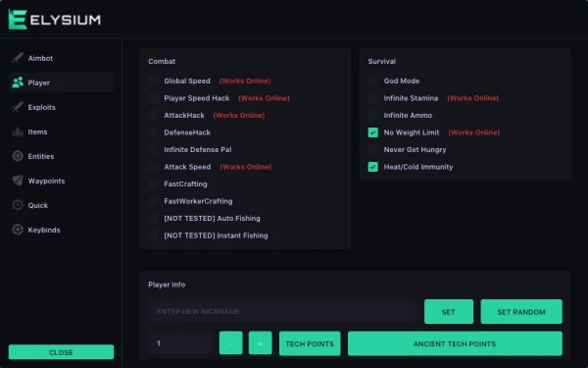Image resolution: width=588 pixels, height=368 pixels.
Task: Select the Player menu item
Action: click(61, 82)
